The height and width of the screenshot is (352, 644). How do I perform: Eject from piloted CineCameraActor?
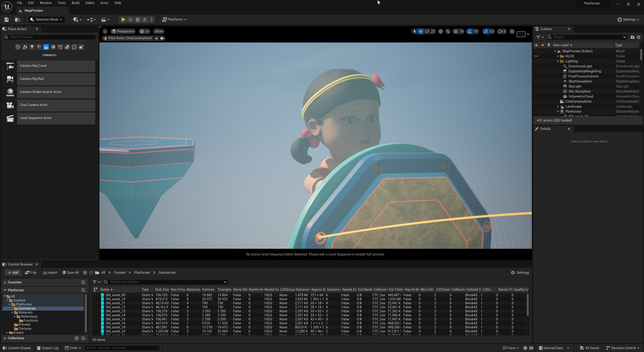[x=156, y=38]
